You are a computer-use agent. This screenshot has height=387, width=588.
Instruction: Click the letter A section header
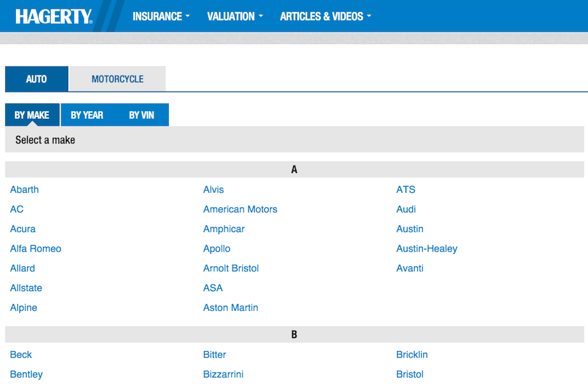coord(295,169)
